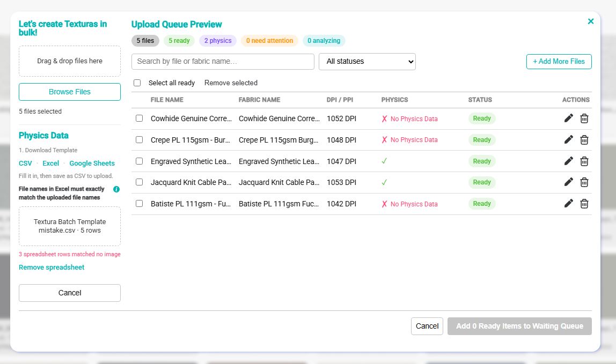Click Remove selected
616x364 pixels.
(231, 83)
